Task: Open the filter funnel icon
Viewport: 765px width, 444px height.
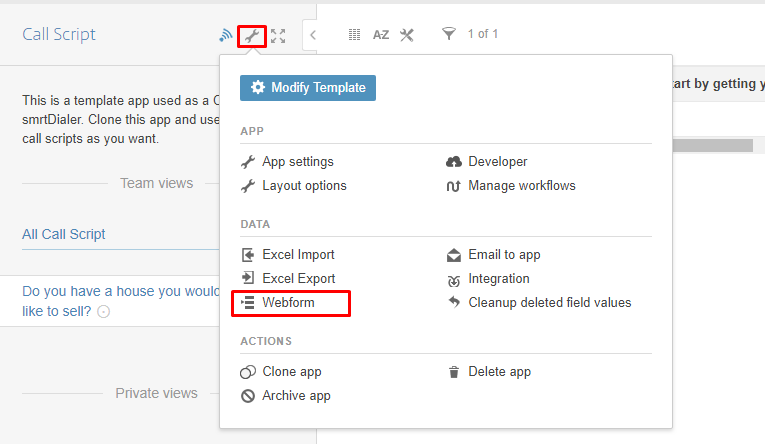Action: pyautogui.click(x=448, y=35)
